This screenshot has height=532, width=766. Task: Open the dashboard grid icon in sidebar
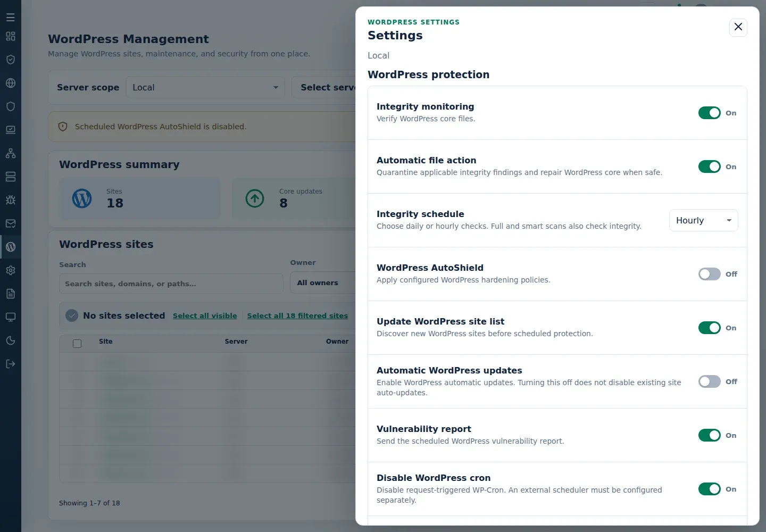click(x=11, y=36)
